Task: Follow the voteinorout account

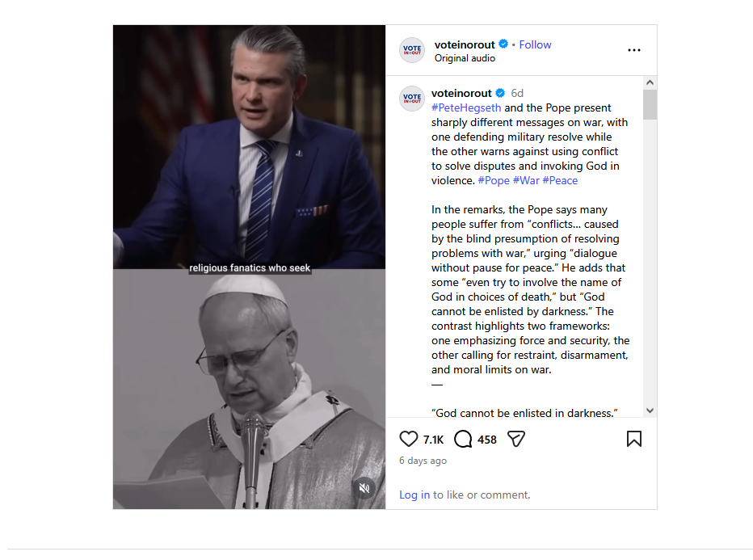Action: coord(535,44)
